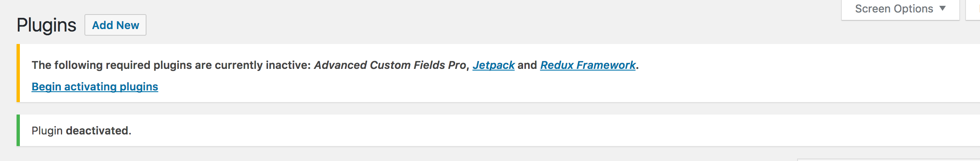Click the green success stripe of the deactivated notice
This screenshot has width=980, height=161.
(x=18, y=130)
